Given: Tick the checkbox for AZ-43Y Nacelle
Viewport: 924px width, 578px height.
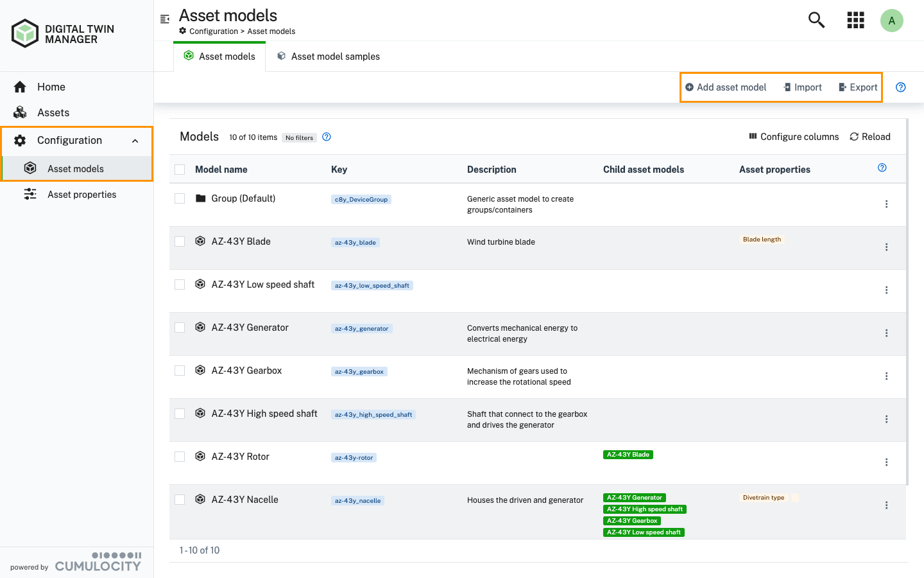Looking at the screenshot, I should click(x=179, y=499).
